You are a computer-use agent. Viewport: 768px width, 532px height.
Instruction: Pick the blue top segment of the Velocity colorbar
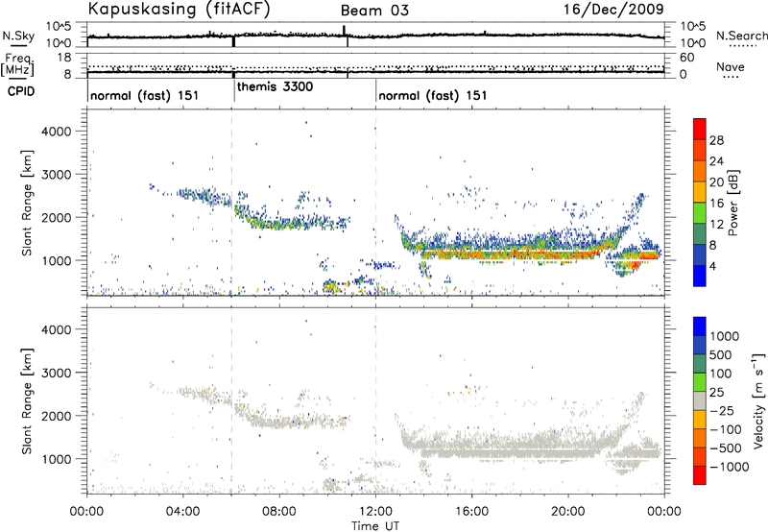700,326
